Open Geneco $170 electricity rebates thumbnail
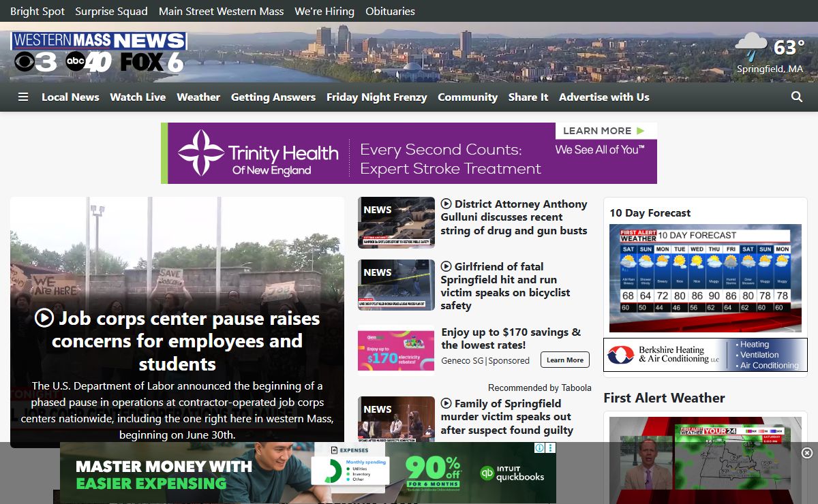Screen dimensions: 818x504 (x=396, y=350)
